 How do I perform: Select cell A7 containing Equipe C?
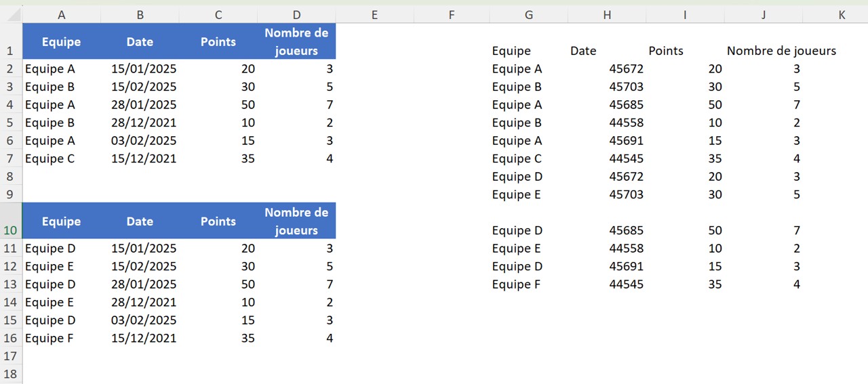pyautogui.click(x=62, y=158)
